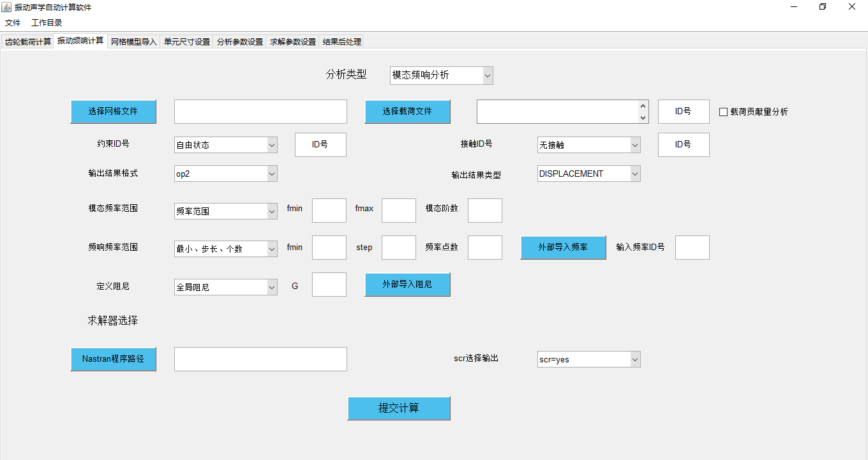
Task: Open the 网格模型导入 tab
Action: coord(133,41)
